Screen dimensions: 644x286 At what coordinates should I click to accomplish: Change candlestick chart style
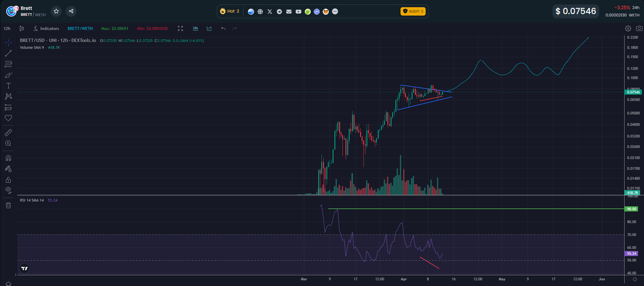(21, 28)
